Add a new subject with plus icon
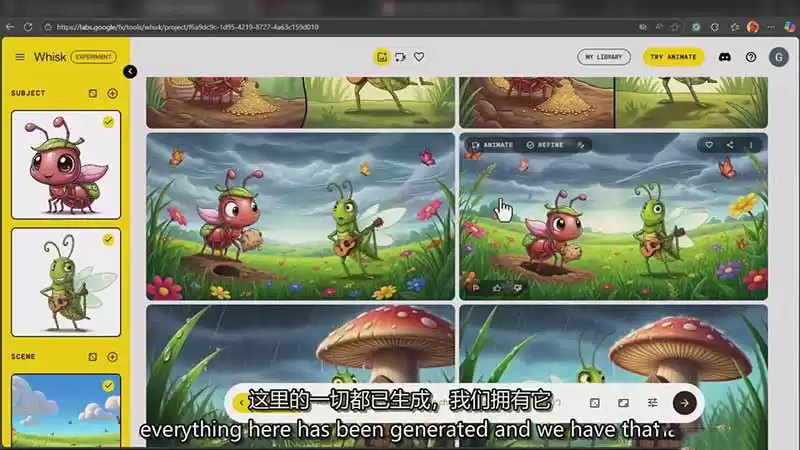800x450 pixels. [112, 93]
